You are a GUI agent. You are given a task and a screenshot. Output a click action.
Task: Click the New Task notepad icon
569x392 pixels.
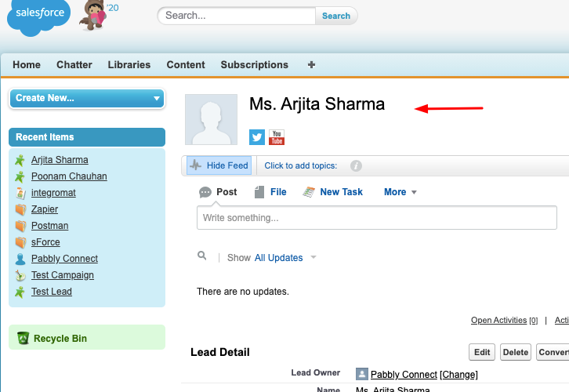tap(309, 192)
